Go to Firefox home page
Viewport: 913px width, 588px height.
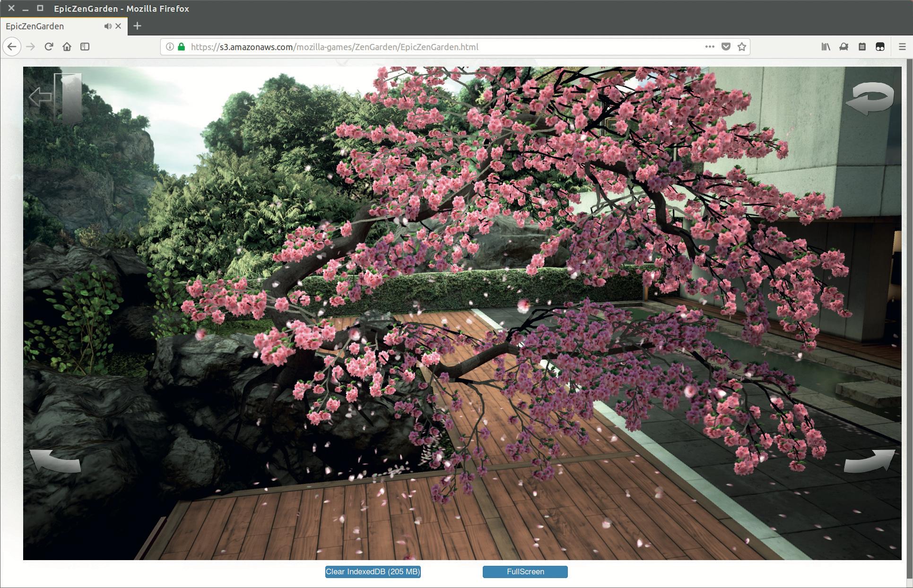67,47
